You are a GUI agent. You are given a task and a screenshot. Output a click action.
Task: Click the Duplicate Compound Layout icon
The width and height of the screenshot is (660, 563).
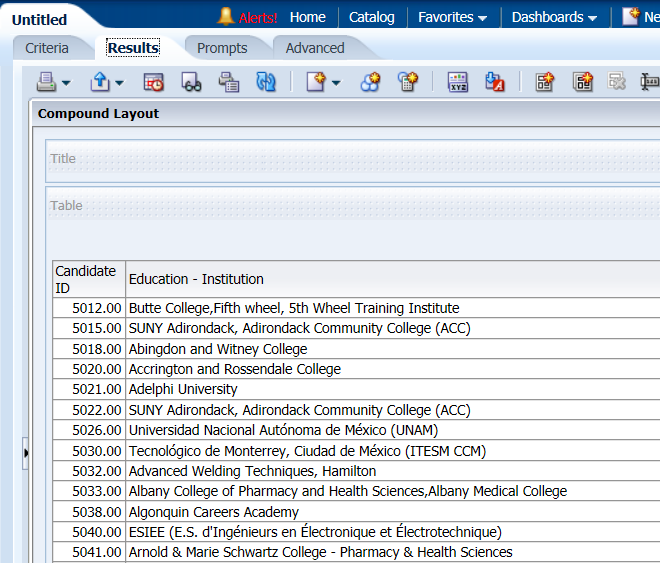point(582,82)
